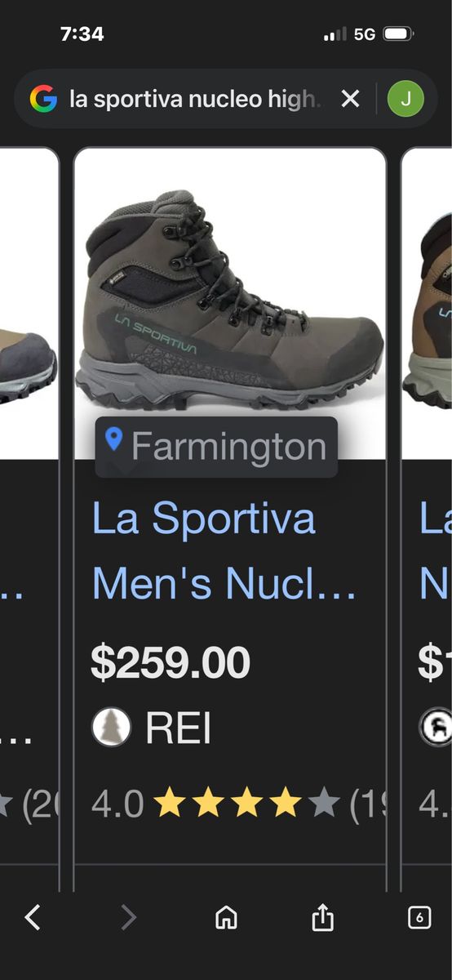452x980 pixels.
Task: Tap the browser forward arrow
Action: click(x=129, y=918)
